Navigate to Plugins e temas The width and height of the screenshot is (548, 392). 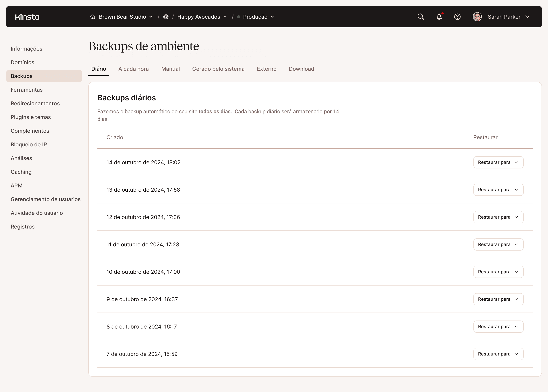click(30, 117)
